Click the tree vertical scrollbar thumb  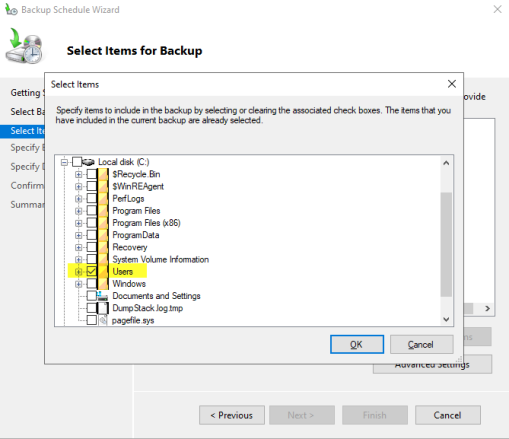coord(446,244)
